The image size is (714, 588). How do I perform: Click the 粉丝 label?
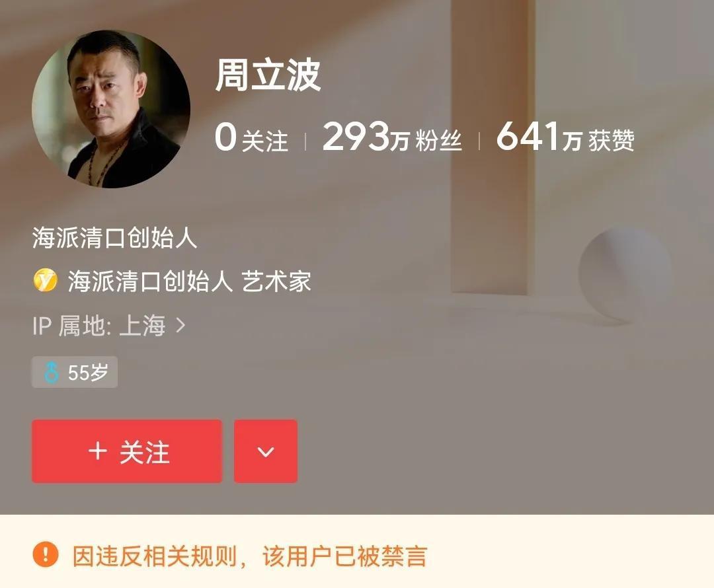(438, 140)
